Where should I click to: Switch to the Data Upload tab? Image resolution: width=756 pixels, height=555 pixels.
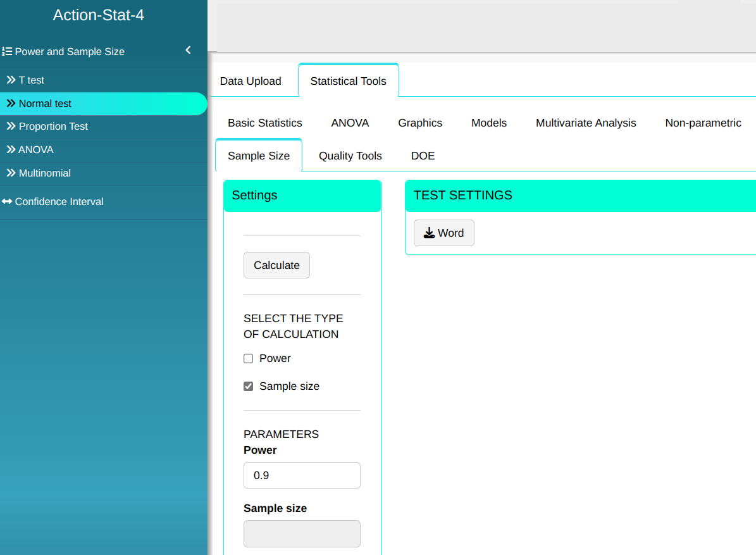click(x=251, y=81)
